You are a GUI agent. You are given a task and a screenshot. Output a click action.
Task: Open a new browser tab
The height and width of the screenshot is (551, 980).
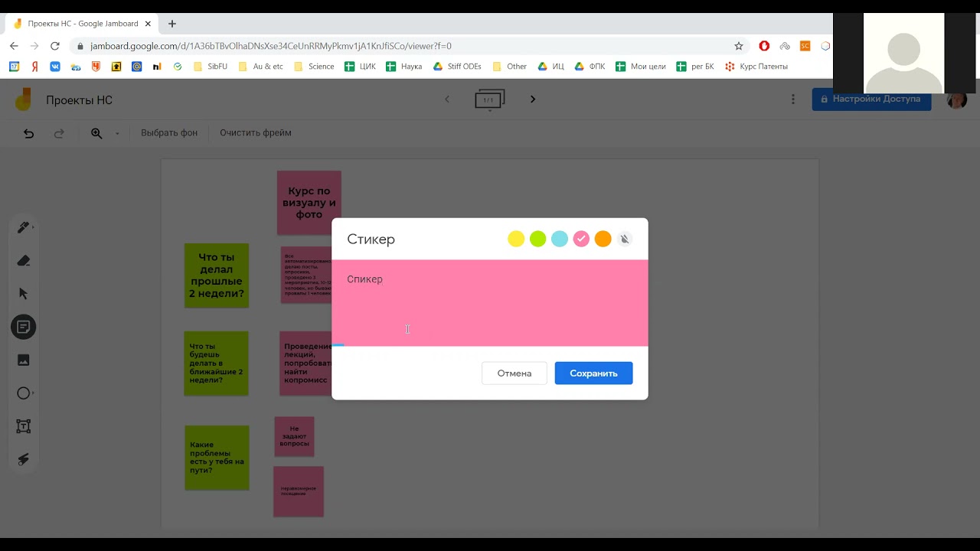[x=172, y=24]
